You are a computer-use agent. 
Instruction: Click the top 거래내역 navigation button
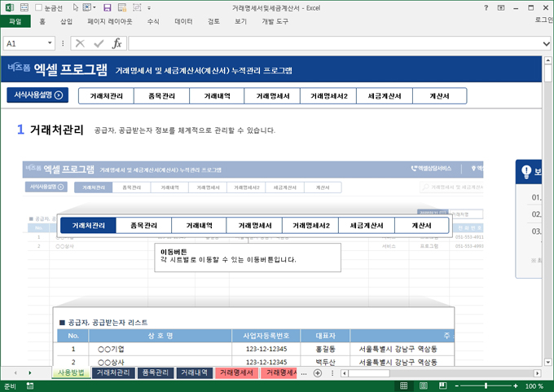click(217, 96)
